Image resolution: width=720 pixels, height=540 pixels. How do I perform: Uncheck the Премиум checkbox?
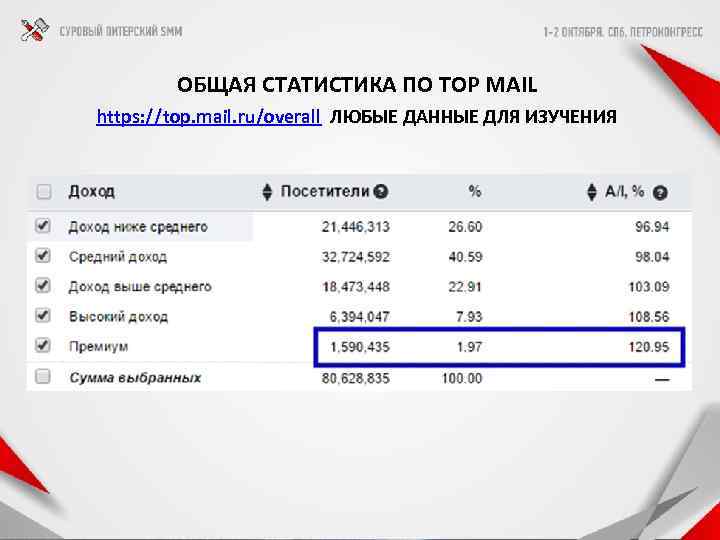(x=43, y=345)
